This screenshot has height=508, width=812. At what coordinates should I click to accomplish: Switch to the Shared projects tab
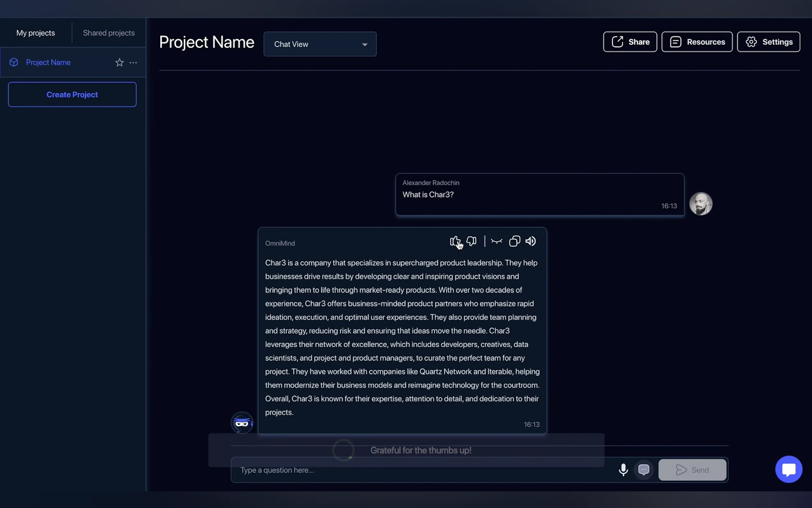109,33
